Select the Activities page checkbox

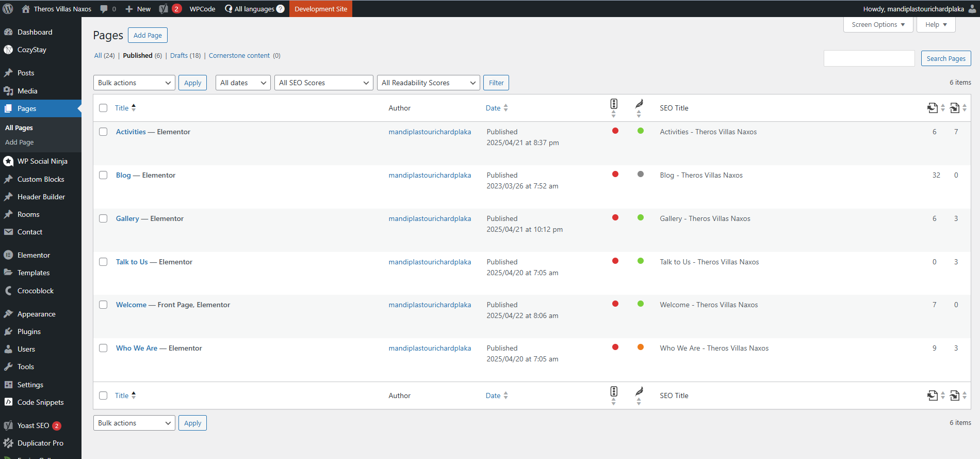[103, 132]
